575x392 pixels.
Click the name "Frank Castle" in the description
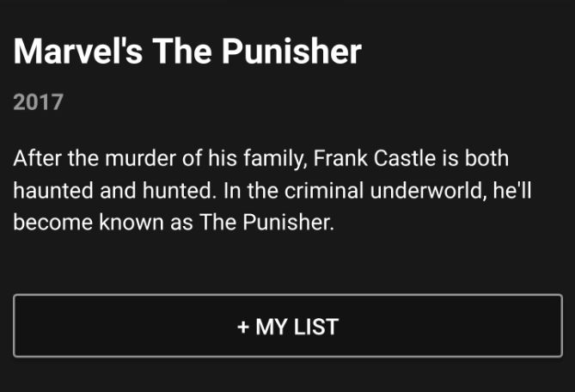375,158
